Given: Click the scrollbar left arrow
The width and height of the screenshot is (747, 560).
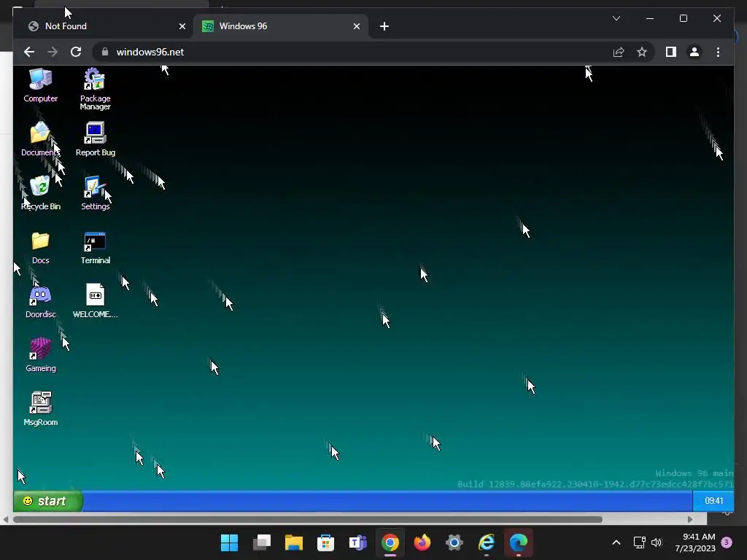Looking at the screenshot, I should pyautogui.click(x=6, y=519).
